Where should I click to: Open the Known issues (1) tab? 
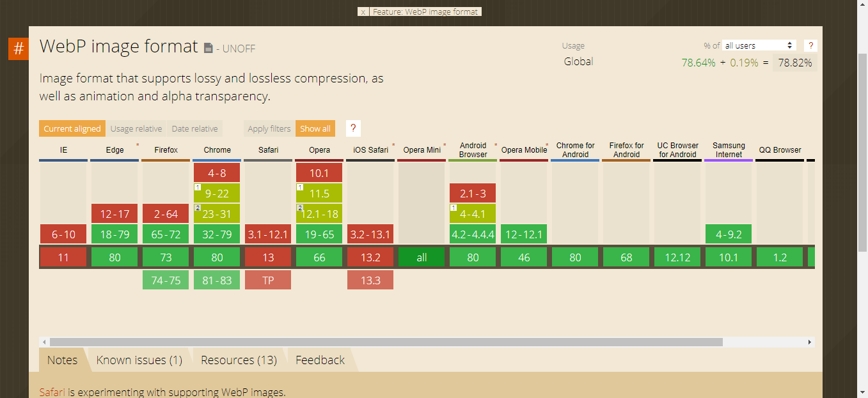[x=139, y=360]
